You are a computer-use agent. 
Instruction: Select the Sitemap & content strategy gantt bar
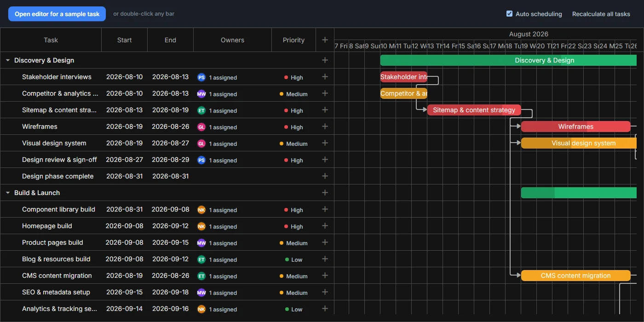pyautogui.click(x=474, y=110)
